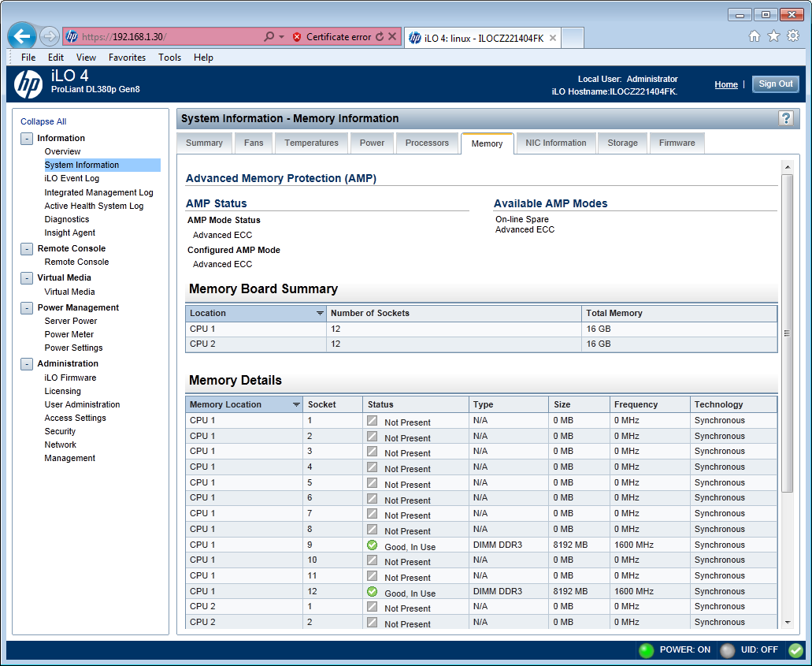The width and height of the screenshot is (812, 666).
Task: Click the scrollbar down arrow
Action: coord(787,623)
